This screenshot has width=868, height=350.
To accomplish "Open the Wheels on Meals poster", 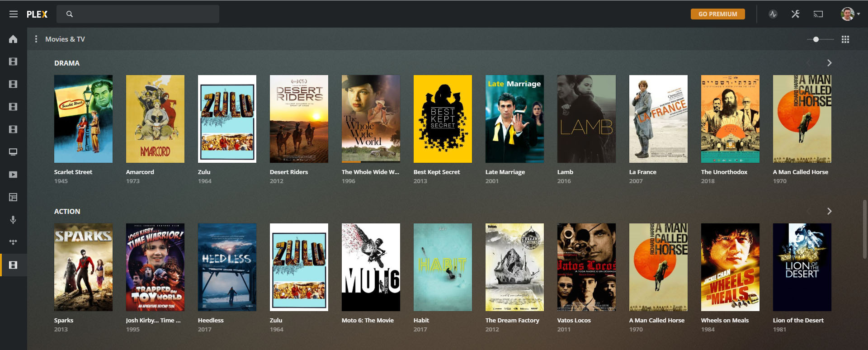I will click(730, 267).
